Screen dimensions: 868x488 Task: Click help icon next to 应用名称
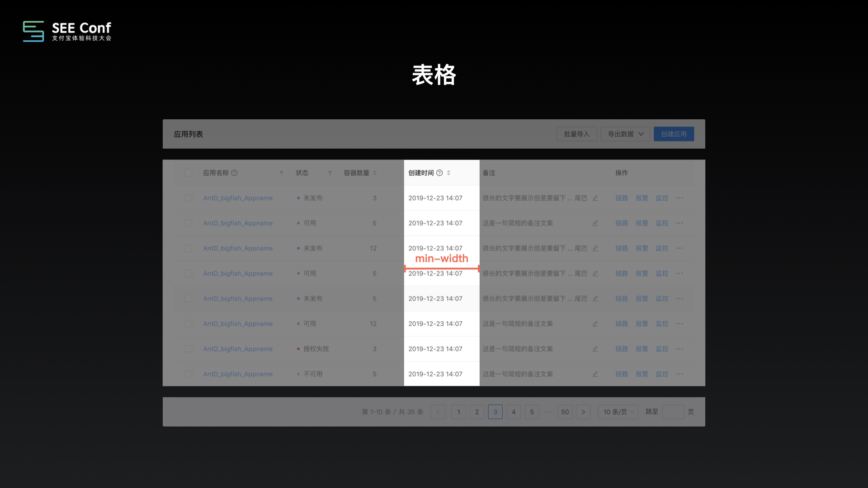(234, 173)
